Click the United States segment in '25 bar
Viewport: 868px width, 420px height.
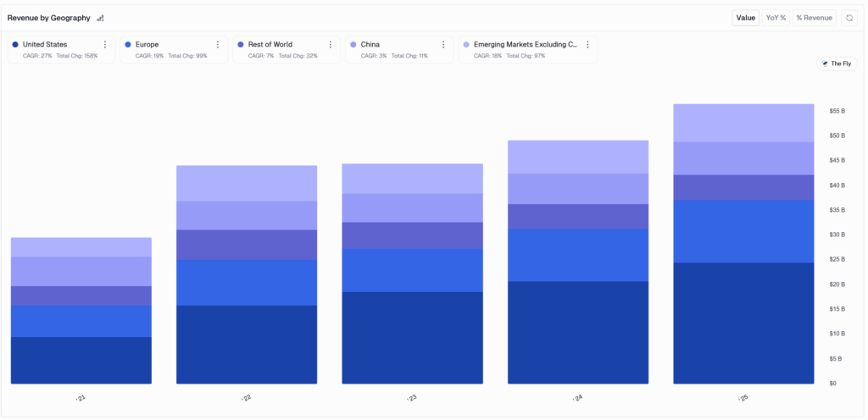[x=743, y=323]
